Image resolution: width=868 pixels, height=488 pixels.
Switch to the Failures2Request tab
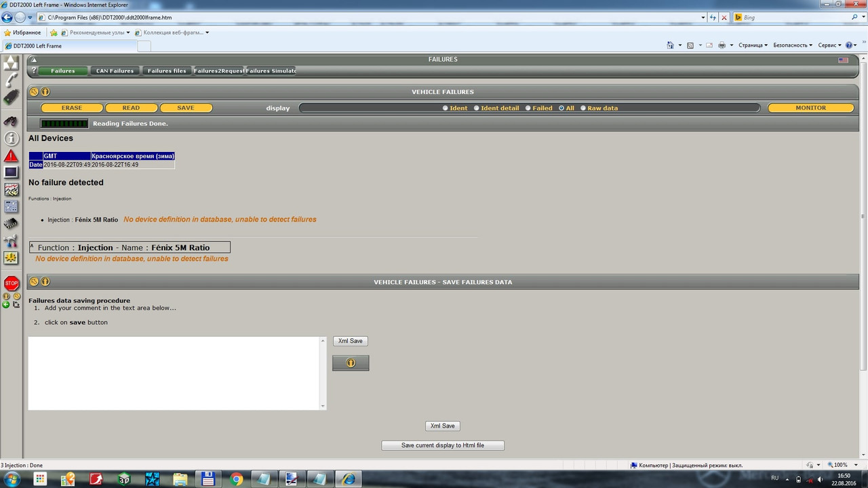point(218,70)
